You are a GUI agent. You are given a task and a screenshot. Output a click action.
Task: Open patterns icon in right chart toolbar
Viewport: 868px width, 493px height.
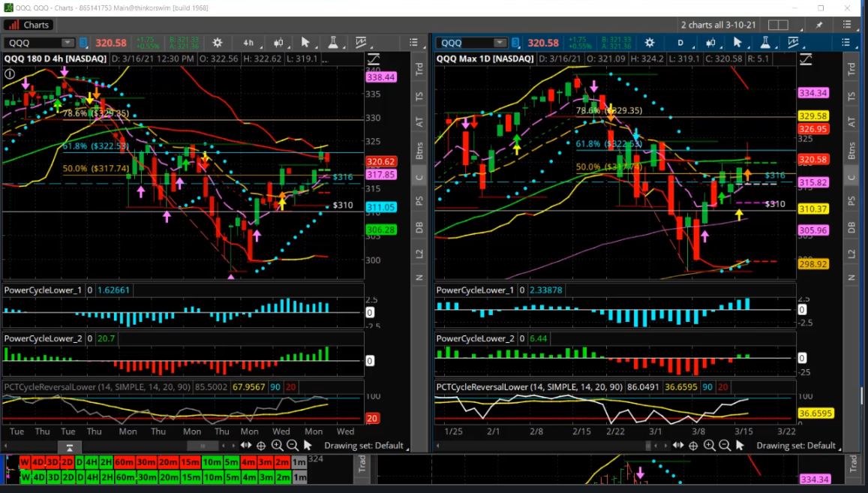(x=793, y=43)
